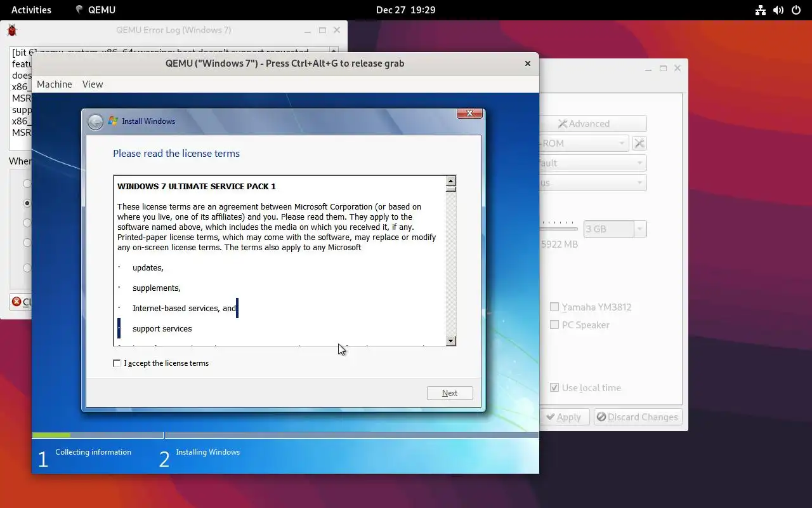Click 'Installing Windows' step label
This screenshot has height=508, width=812.
208,452
